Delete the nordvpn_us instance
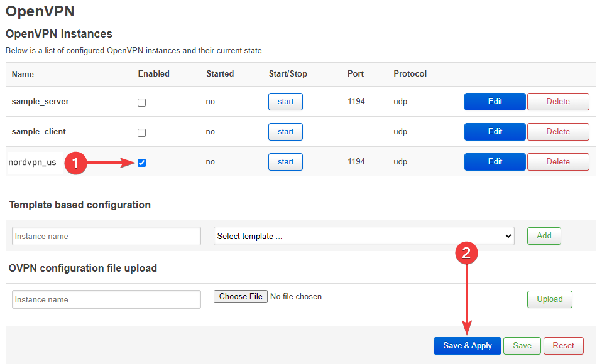 pyautogui.click(x=558, y=162)
